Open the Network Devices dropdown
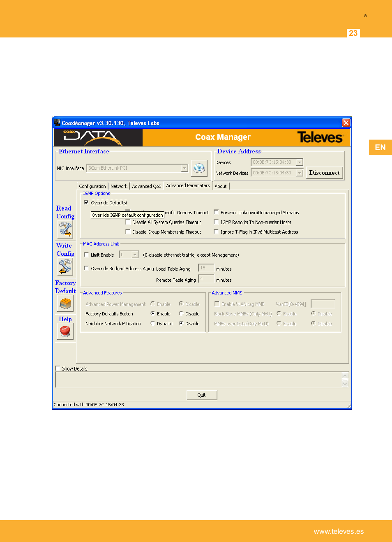The width and height of the screenshot is (392, 542). (300, 173)
